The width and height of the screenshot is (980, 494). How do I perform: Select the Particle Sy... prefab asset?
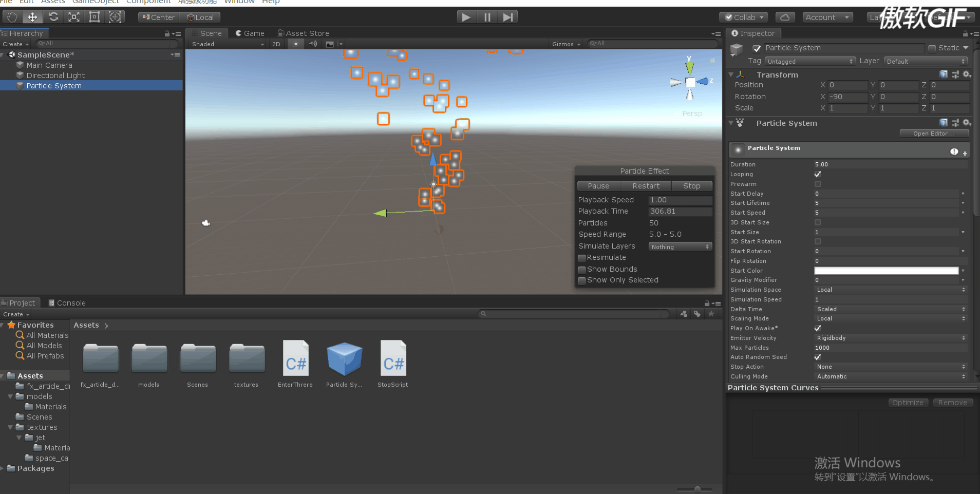344,363
